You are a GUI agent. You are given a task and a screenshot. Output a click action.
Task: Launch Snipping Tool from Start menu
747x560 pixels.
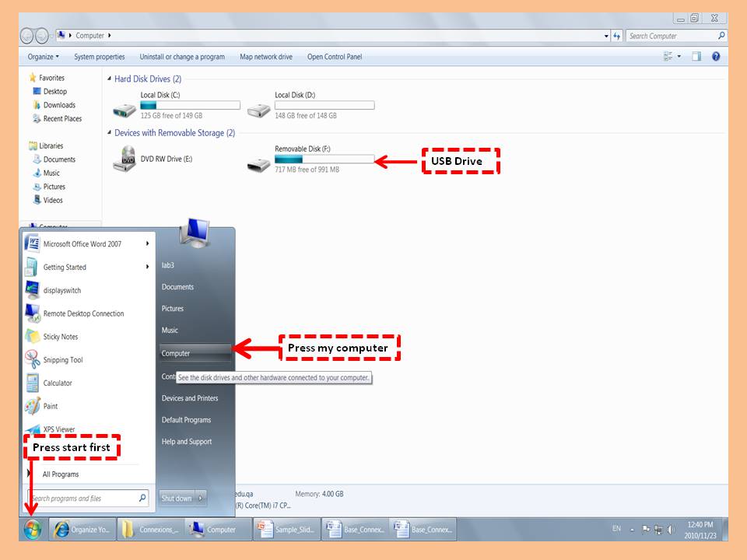[62, 360]
